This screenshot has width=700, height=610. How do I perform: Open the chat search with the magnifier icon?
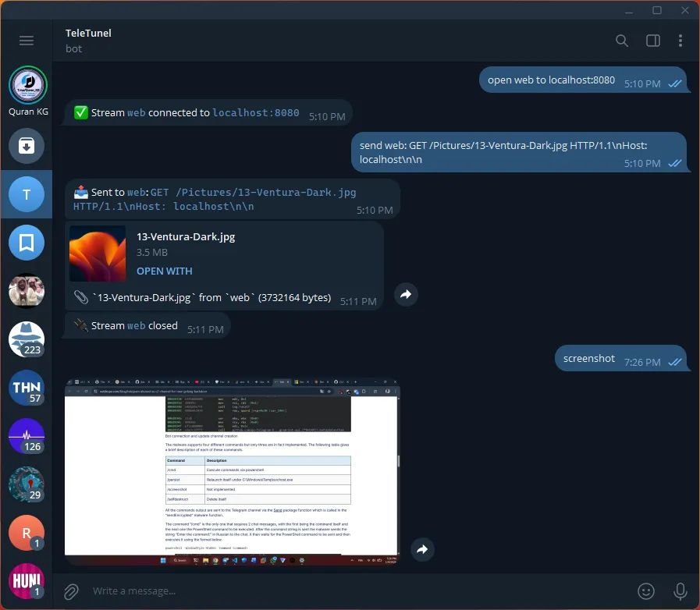(621, 40)
